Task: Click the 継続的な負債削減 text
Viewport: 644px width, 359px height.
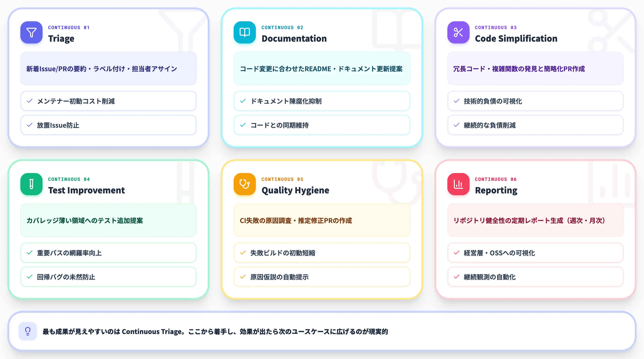Action: tap(489, 125)
